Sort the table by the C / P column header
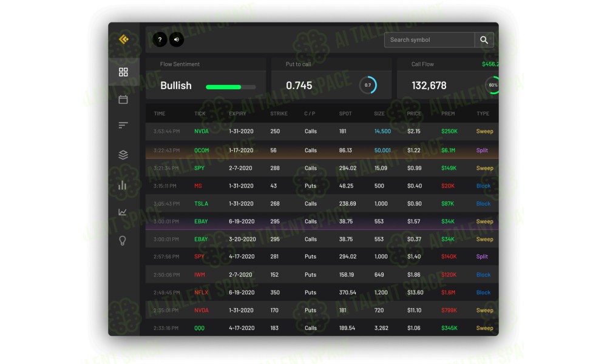This screenshot has width=607, height=364. (310, 113)
